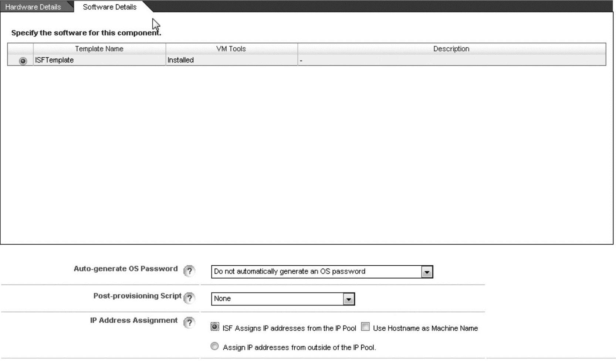Screen dimensions: 616x364
Task: Open help for Auto-generate OS Password
Action: (x=189, y=271)
